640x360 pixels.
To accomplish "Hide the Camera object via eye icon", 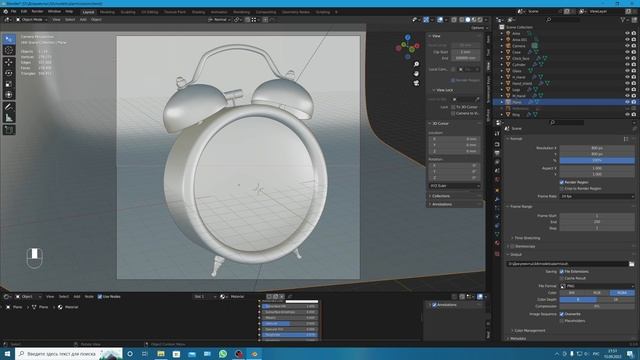I will [x=627, y=46].
